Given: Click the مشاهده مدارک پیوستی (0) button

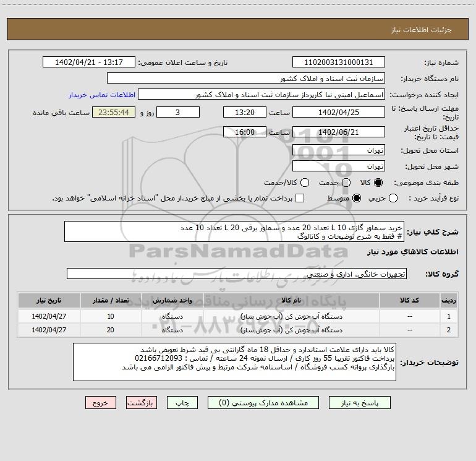Looking at the screenshot, I should tap(263, 403).
